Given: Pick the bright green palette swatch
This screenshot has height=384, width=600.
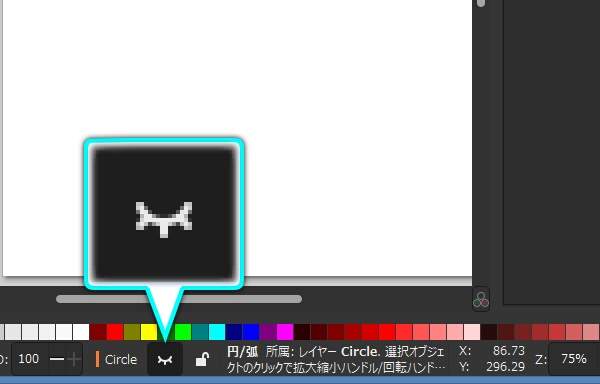Looking at the screenshot, I should point(183,332).
